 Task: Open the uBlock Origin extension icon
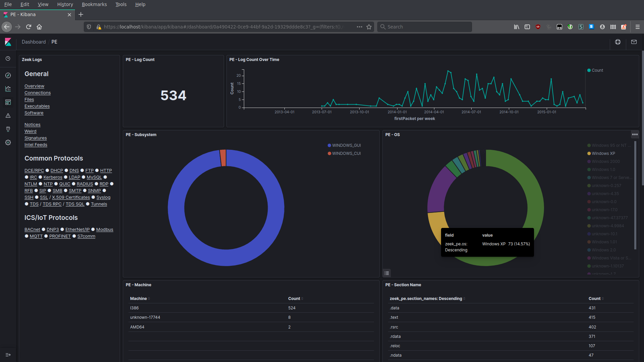[x=538, y=27]
